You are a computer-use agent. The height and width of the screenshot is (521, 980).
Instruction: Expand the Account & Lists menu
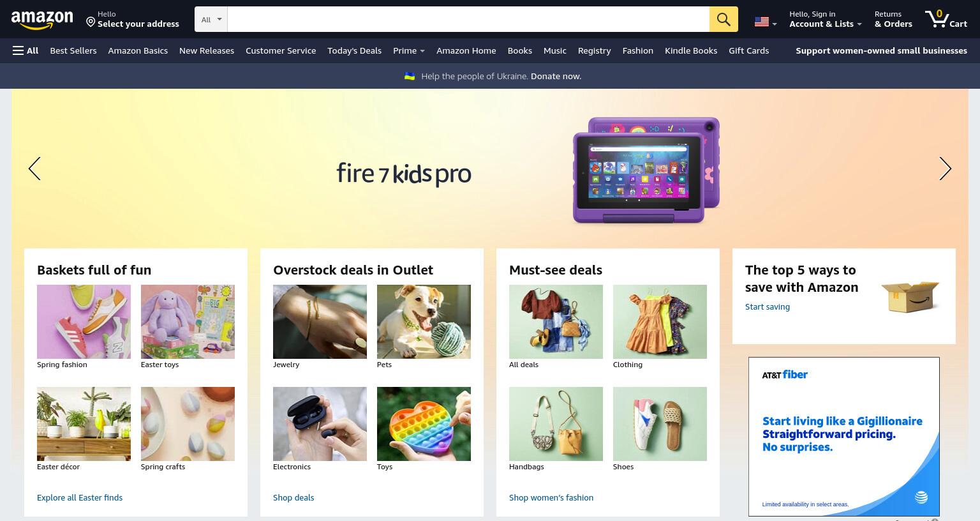(825, 19)
